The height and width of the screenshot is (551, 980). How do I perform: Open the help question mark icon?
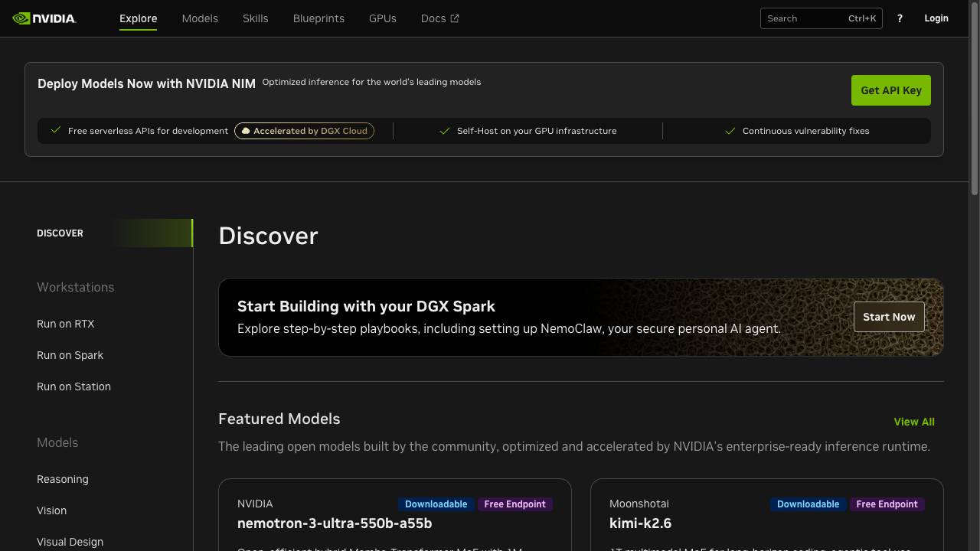tap(900, 18)
